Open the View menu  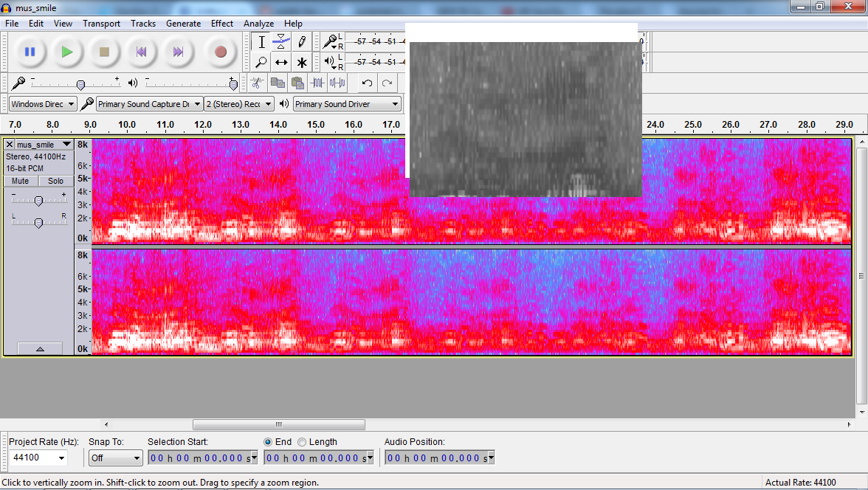pos(63,24)
